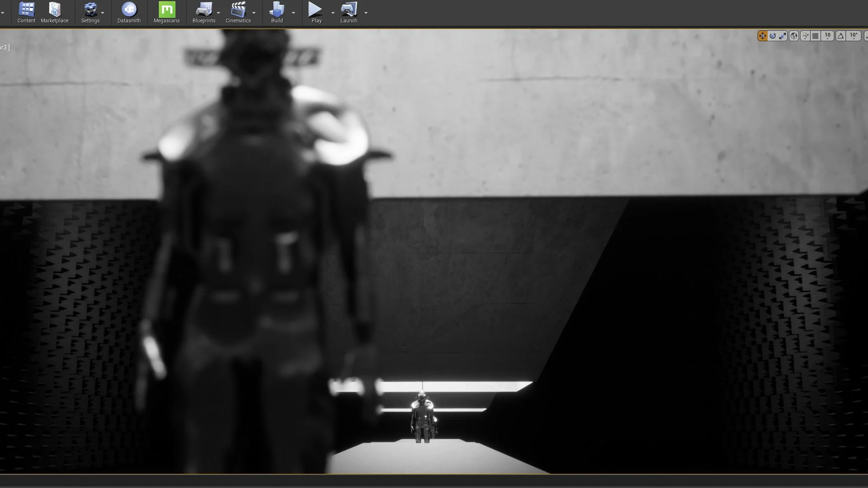Expand the Settings dropdown arrow
The image size is (868, 488).
point(103,13)
